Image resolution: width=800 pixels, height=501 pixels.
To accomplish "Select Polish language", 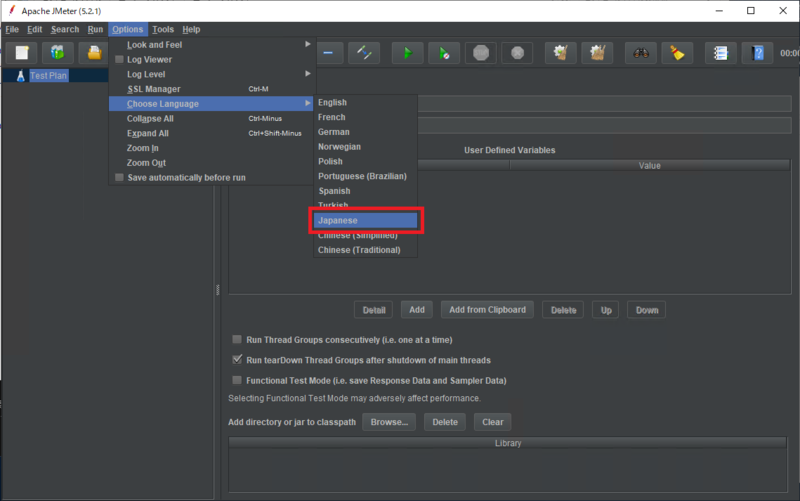I will [365, 161].
